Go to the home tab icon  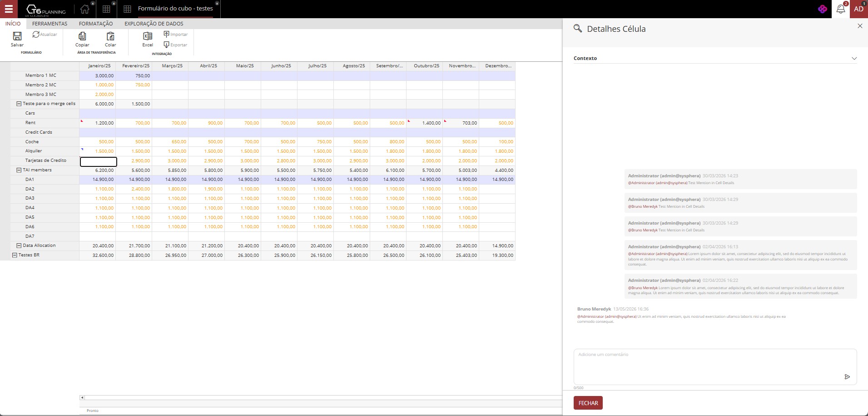pos(84,9)
